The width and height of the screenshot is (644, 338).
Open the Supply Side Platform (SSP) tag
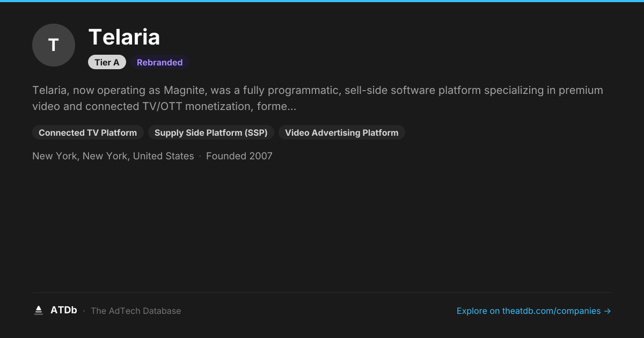211,133
